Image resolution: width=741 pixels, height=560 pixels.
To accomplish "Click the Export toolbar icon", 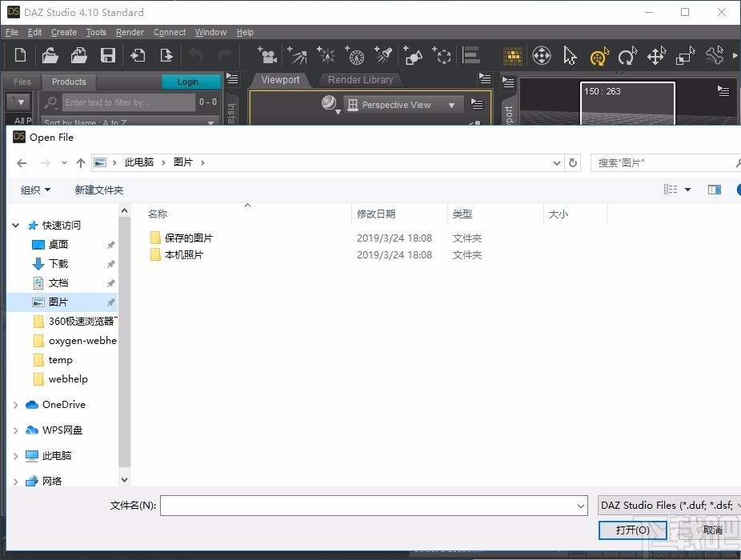I will tap(166, 55).
